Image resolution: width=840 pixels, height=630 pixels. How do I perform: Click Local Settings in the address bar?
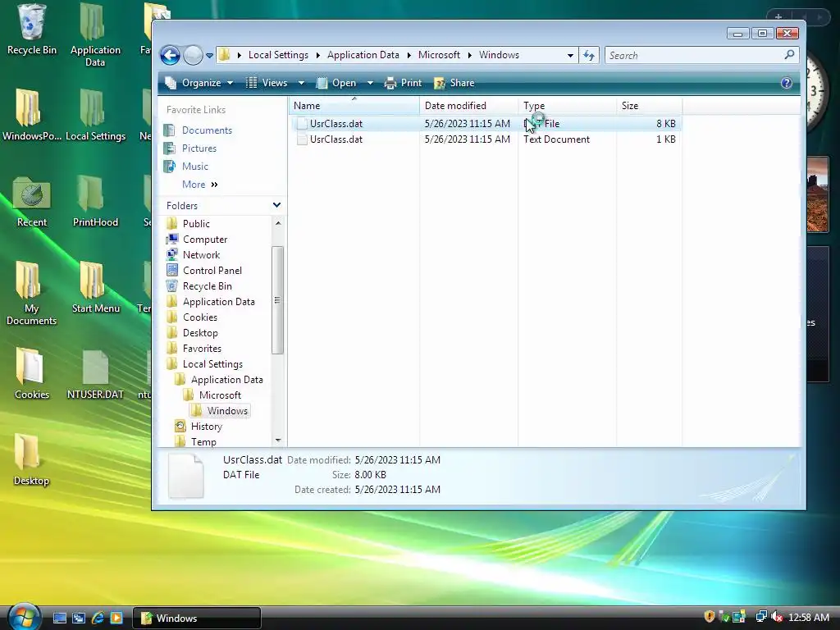tap(278, 55)
